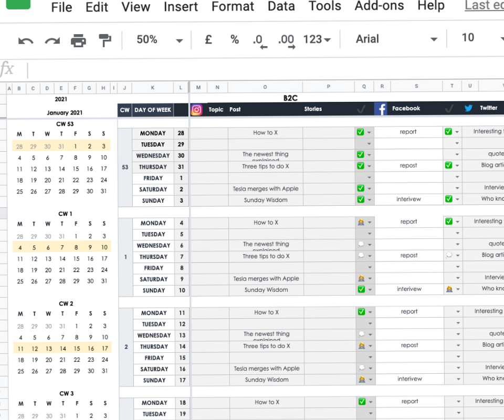Format value as percent
504x420 pixels.
coord(234,39)
